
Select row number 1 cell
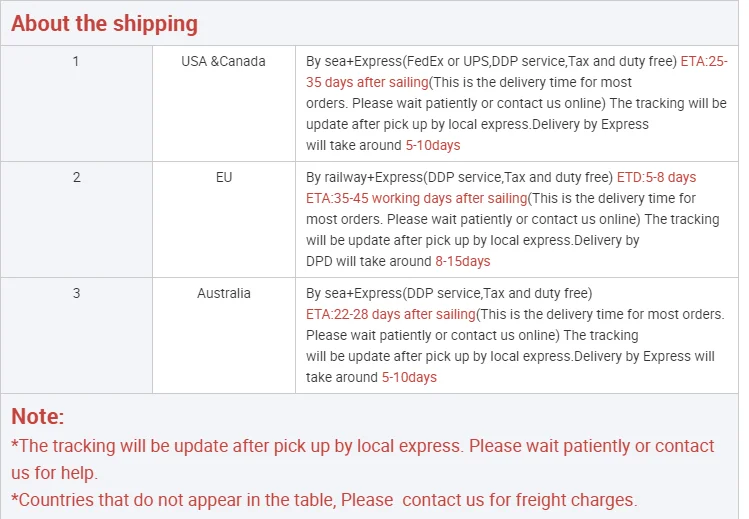click(x=76, y=61)
